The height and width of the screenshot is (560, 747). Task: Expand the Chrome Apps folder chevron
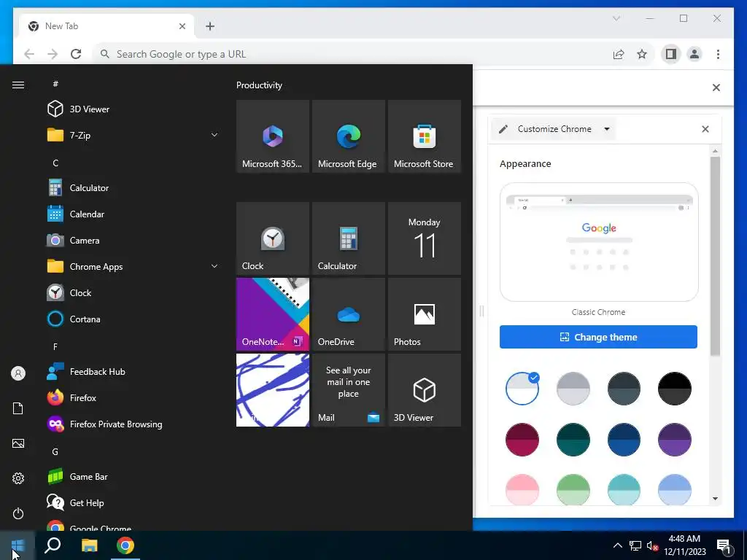pos(214,266)
